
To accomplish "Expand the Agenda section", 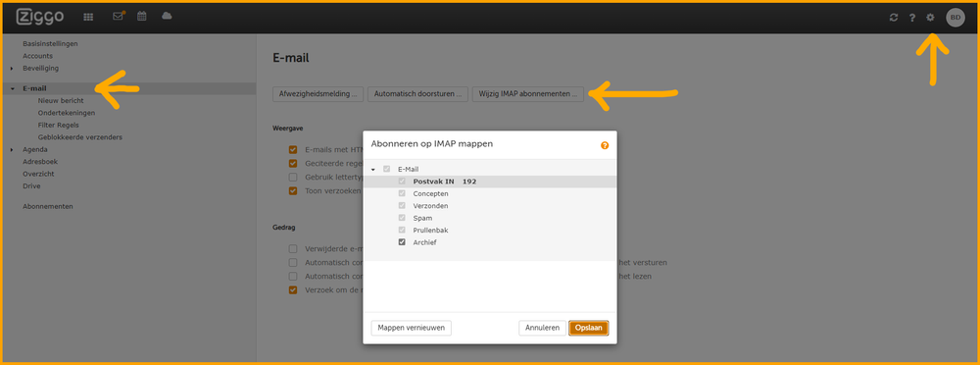I will click(x=13, y=150).
